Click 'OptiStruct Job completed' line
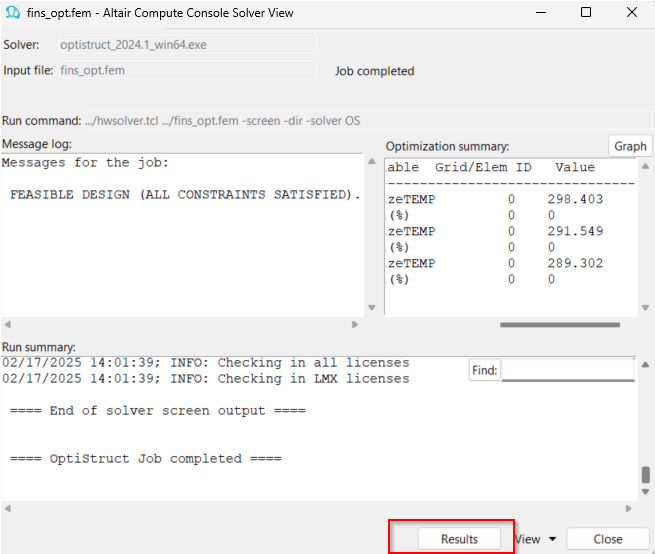 (146, 459)
